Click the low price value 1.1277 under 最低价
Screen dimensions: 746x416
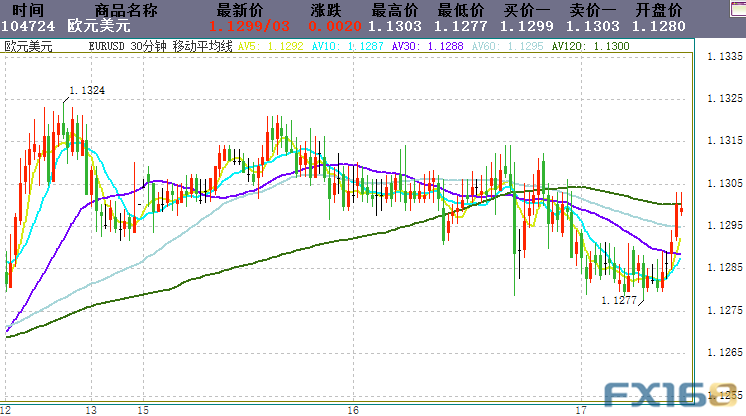tap(461, 26)
